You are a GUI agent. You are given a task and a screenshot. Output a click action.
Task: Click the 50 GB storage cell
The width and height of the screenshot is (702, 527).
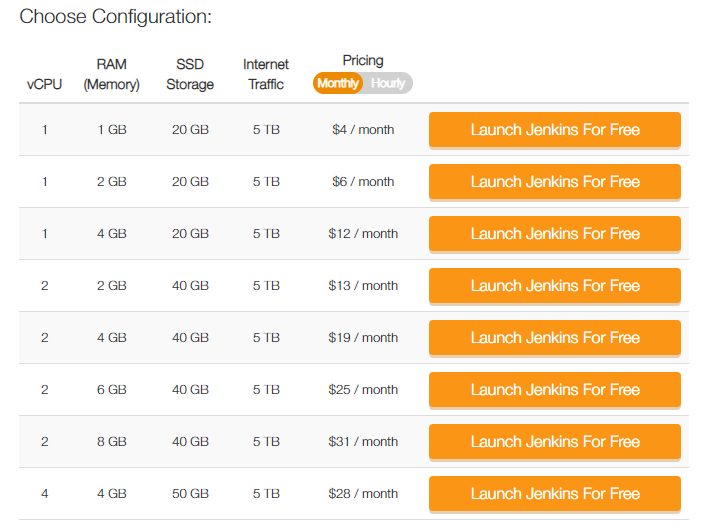coord(190,493)
